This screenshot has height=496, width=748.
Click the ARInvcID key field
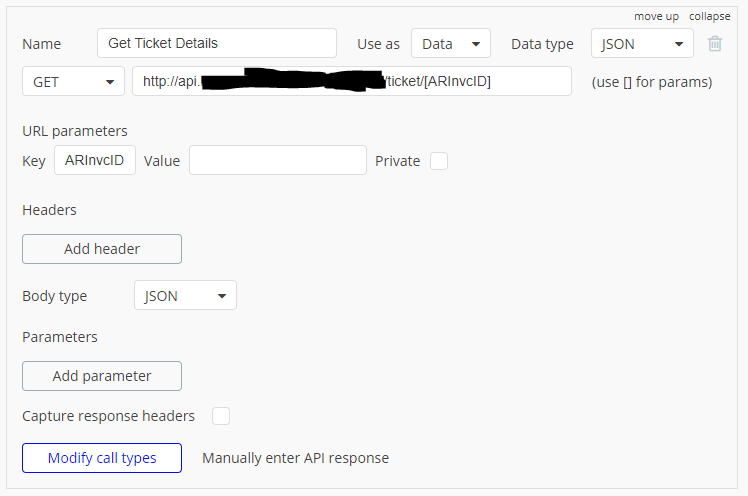[x=94, y=161]
